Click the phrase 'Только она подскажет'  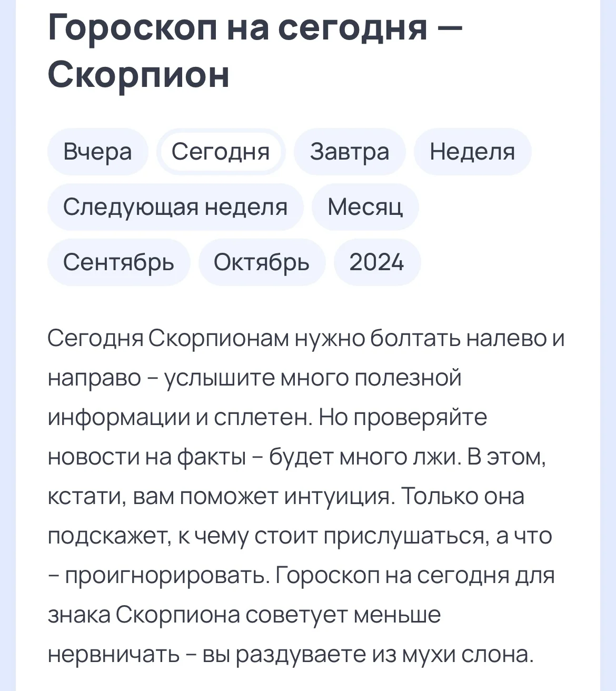point(463,497)
